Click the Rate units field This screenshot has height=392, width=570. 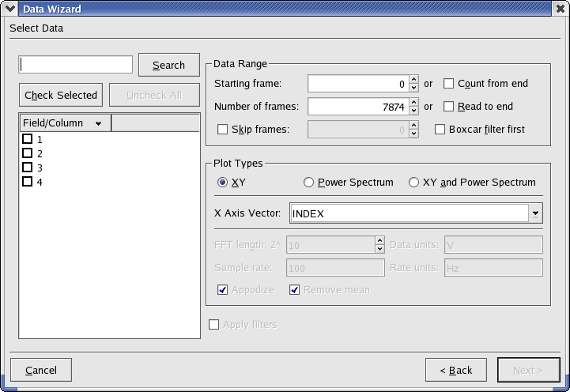(x=493, y=268)
